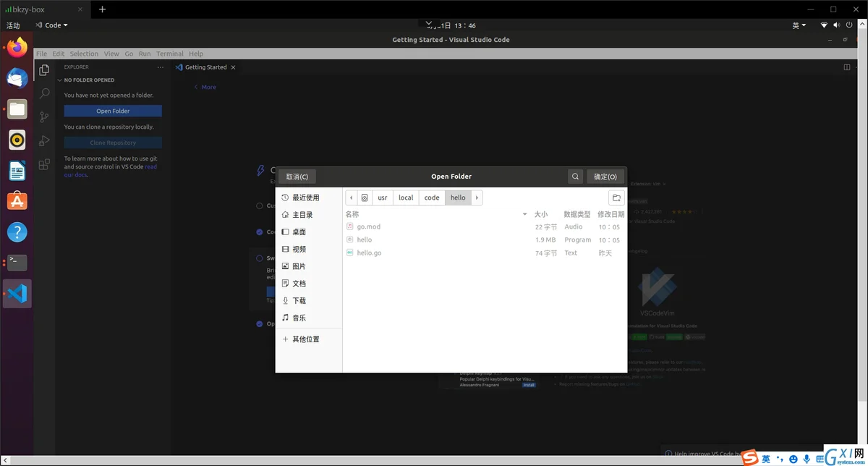Go to usr in the path bar
868x466 pixels.
click(383, 198)
